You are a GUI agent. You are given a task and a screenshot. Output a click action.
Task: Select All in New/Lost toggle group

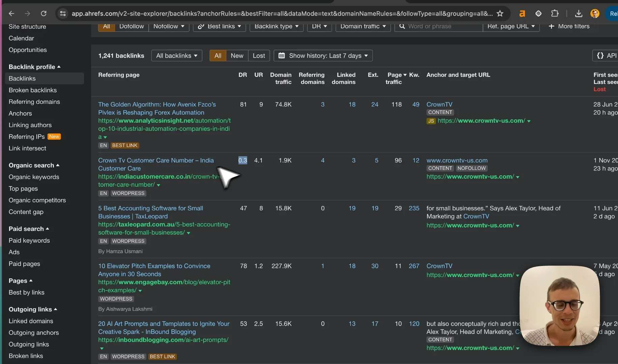(x=218, y=56)
